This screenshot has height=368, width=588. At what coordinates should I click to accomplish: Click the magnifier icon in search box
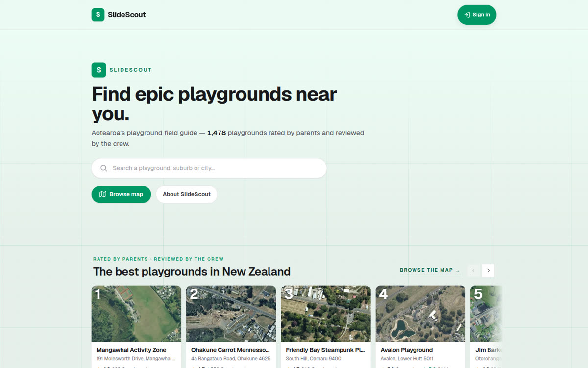104,168
